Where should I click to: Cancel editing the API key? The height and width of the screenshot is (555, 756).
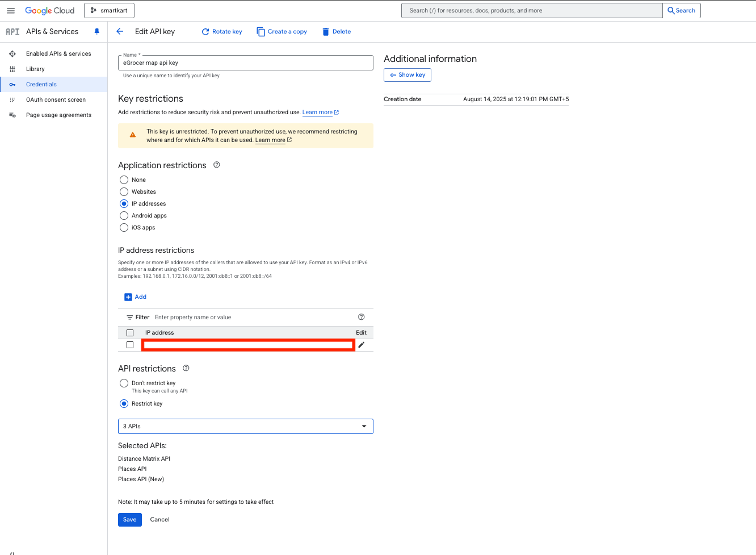tap(159, 519)
